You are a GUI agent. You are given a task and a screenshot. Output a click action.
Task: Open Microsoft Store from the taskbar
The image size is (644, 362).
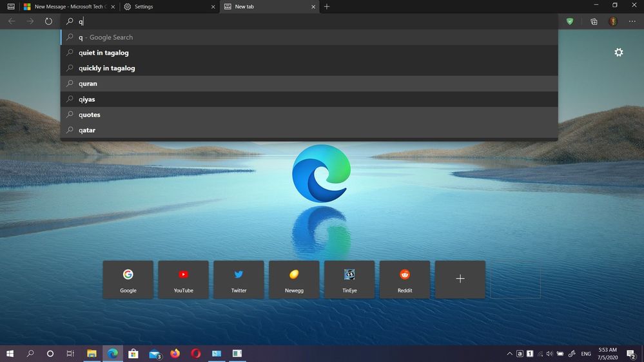click(x=133, y=354)
